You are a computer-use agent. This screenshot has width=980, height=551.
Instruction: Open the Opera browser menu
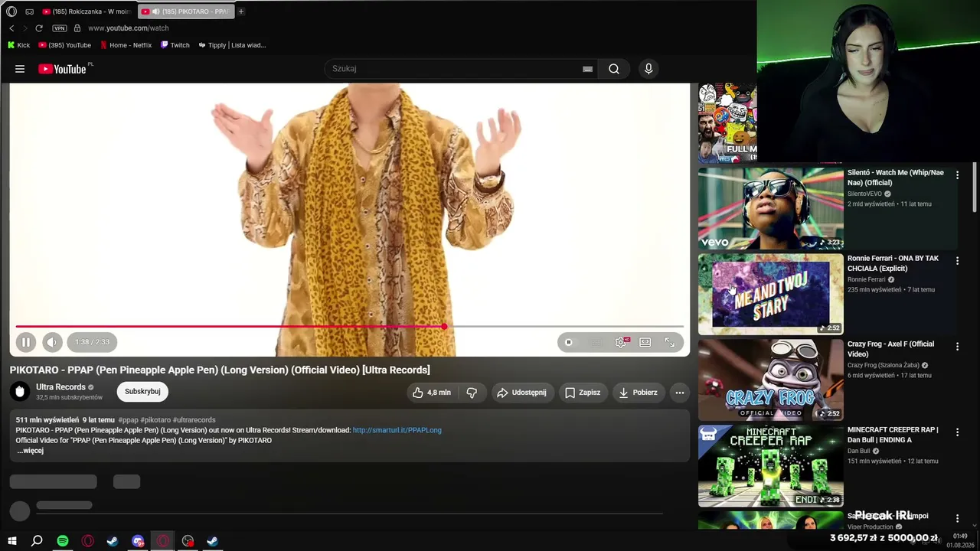(11, 11)
